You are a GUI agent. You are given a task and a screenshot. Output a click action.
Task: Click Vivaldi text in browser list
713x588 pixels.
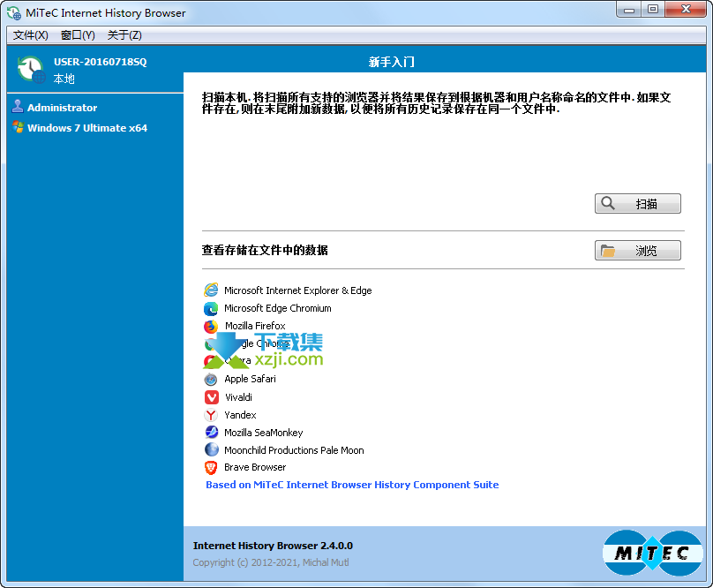(x=238, y=397)
